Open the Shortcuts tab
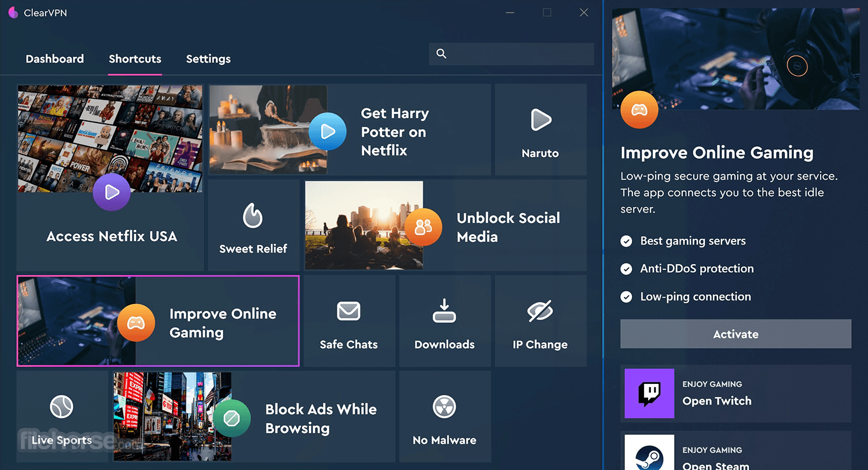The width and height of the screenshot is (868, 470). 135,59
